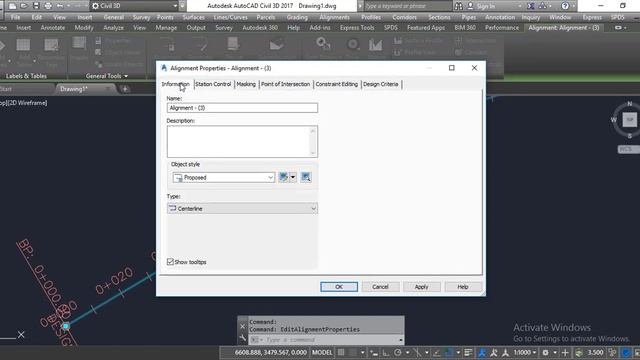This screenshot has width=640, height=360.
Task: Toggle the Show tooltips checkbox
Action: tap(170, 262)
